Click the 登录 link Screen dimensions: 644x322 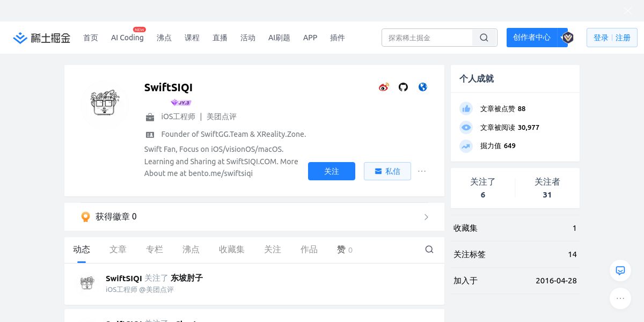coord(601,38)
